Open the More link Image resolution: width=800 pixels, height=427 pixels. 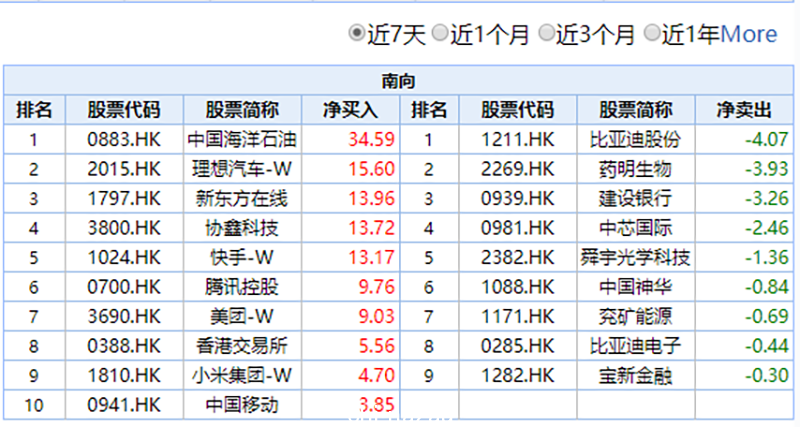click(x=748, y=34)
